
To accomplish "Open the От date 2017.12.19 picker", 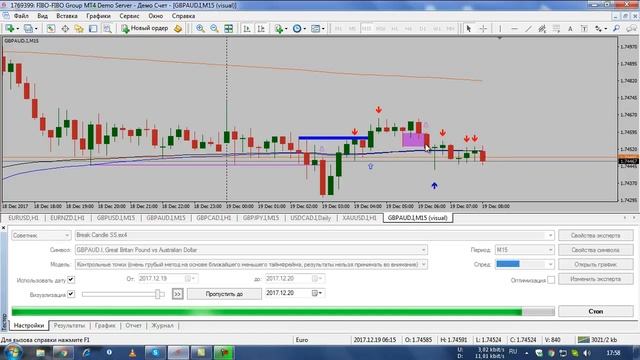I will (x=190, y=279).
